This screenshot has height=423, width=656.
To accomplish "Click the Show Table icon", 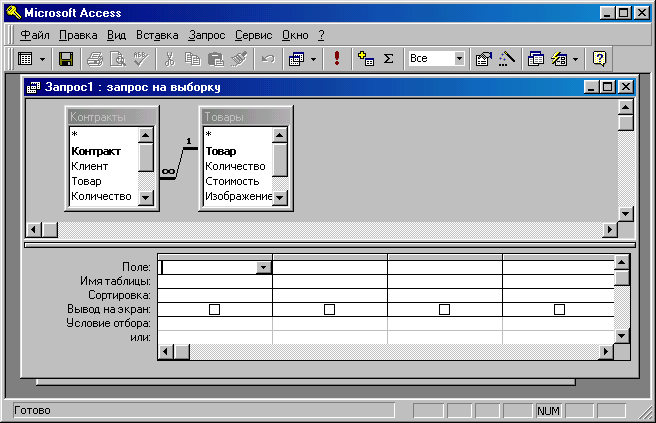I will coord(366,59).
